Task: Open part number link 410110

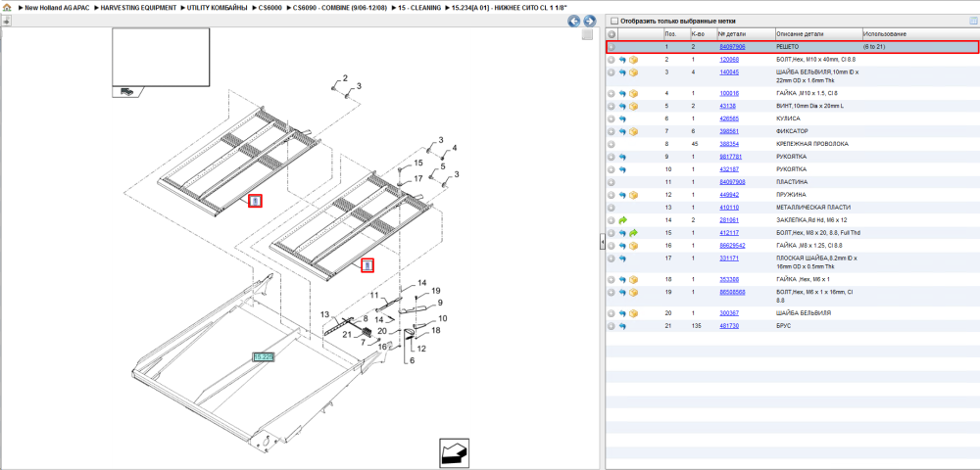Action: click(x=729, y=208)
